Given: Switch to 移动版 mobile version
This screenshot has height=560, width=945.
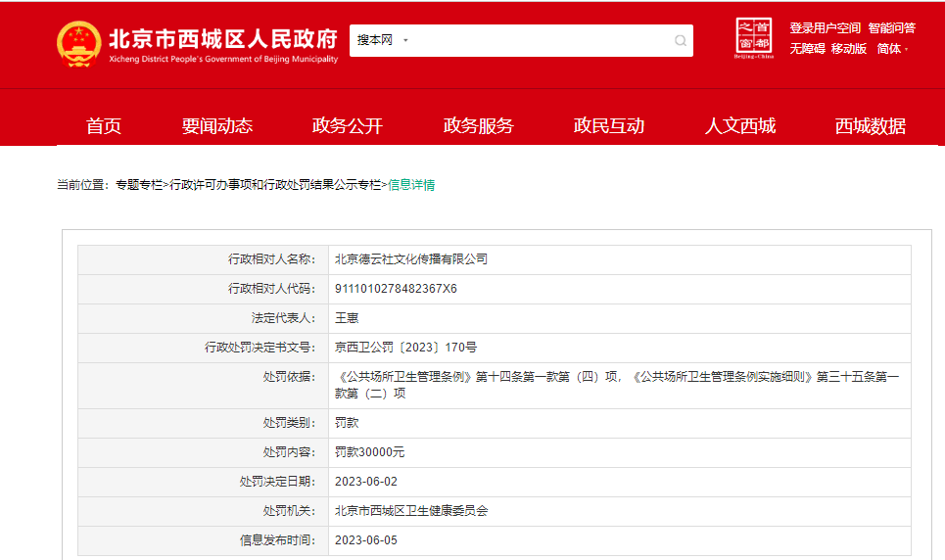Looking at the screenshot, I should 849,49.
